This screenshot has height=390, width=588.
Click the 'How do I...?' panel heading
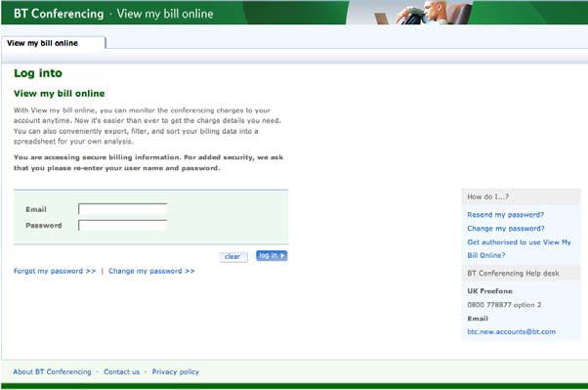coord(487,196)
